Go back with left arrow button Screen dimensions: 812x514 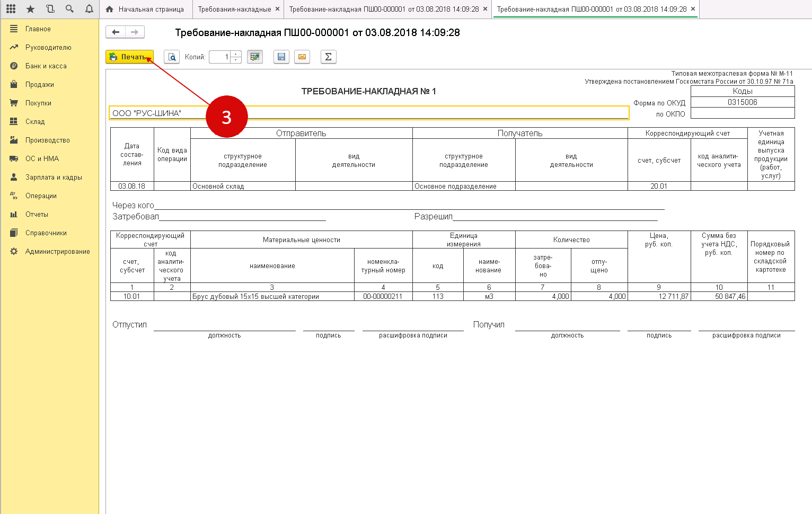pyautogui.click(x=116, y=32)
